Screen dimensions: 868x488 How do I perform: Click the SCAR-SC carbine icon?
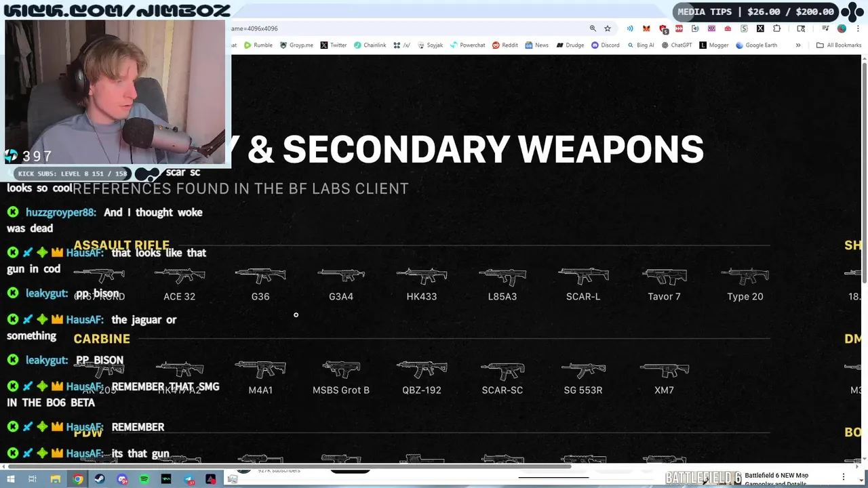[x=502, y=369]
